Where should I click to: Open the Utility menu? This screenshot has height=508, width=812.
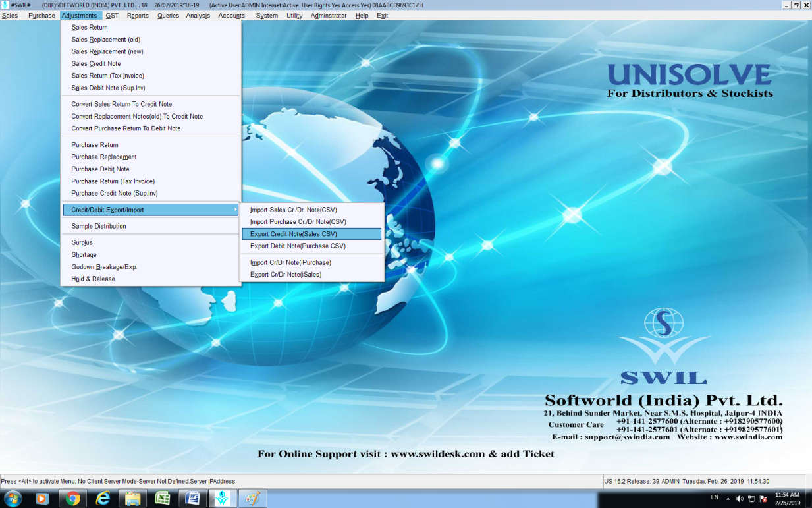(294, 16)
